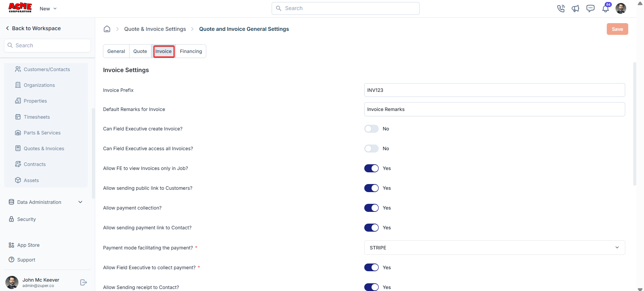Open the profile avatar in top bar
644x291 pixels.
click(621, 8)
